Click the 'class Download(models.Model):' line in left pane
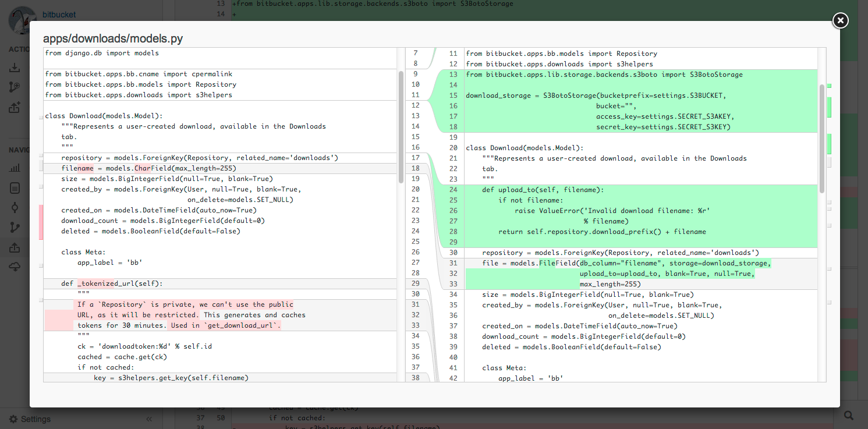 point(104,116)
